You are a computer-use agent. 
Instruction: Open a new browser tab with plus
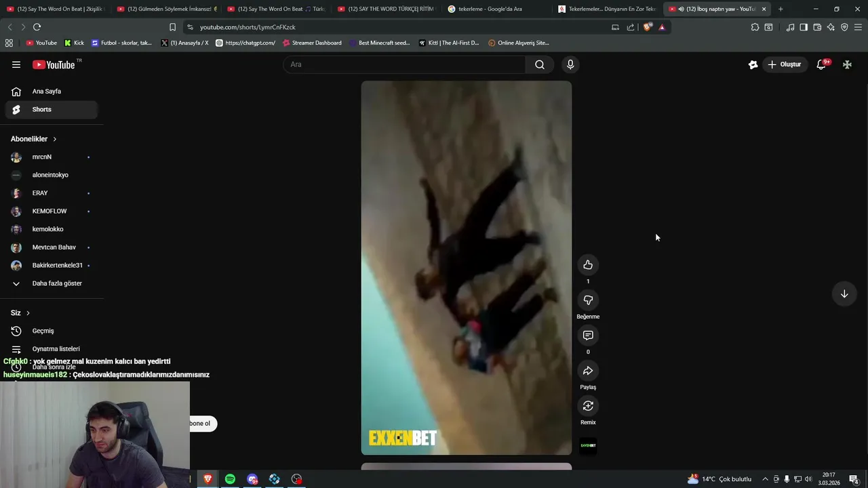coord(781,9)
